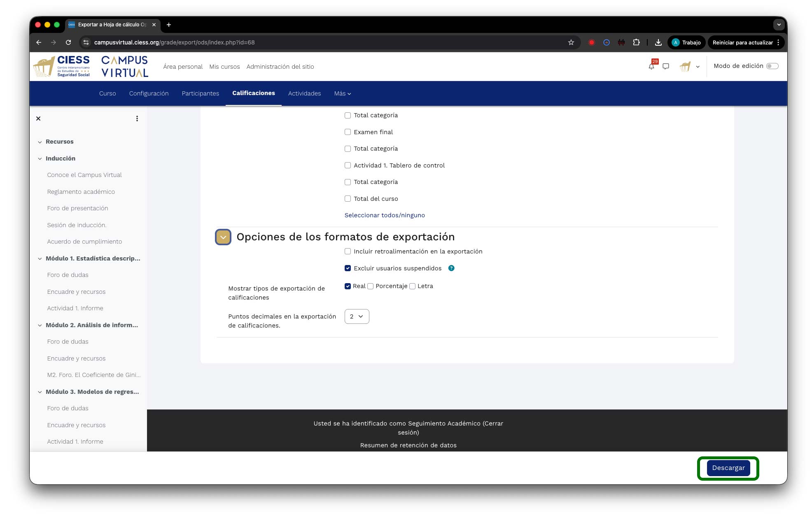
Task: Switch to the Participantes tab
Action: tap(200, 93)
